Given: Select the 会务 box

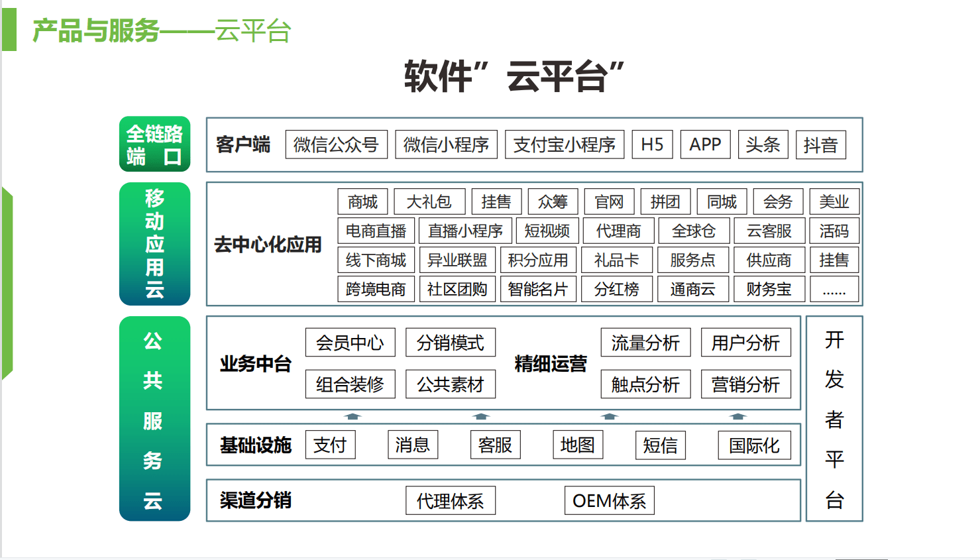Looking at the screenshot, I should click(x=779, y=201).
